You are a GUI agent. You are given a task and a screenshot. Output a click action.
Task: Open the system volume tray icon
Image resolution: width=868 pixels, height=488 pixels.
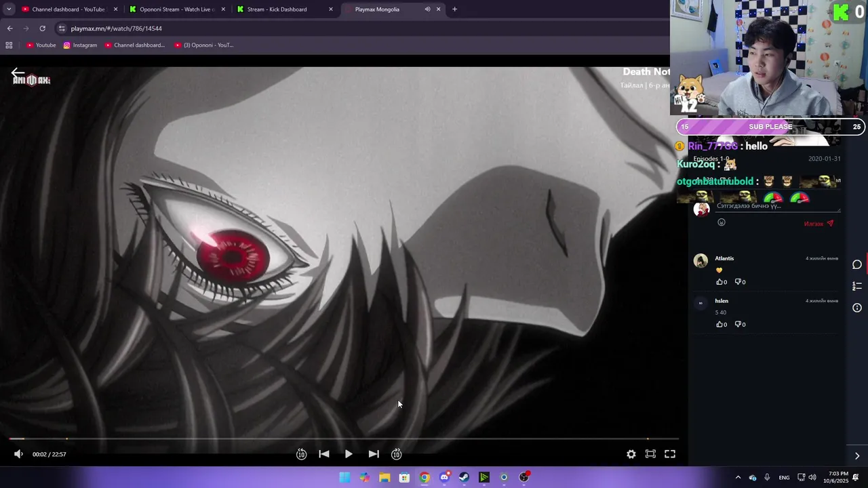[812, 477]
